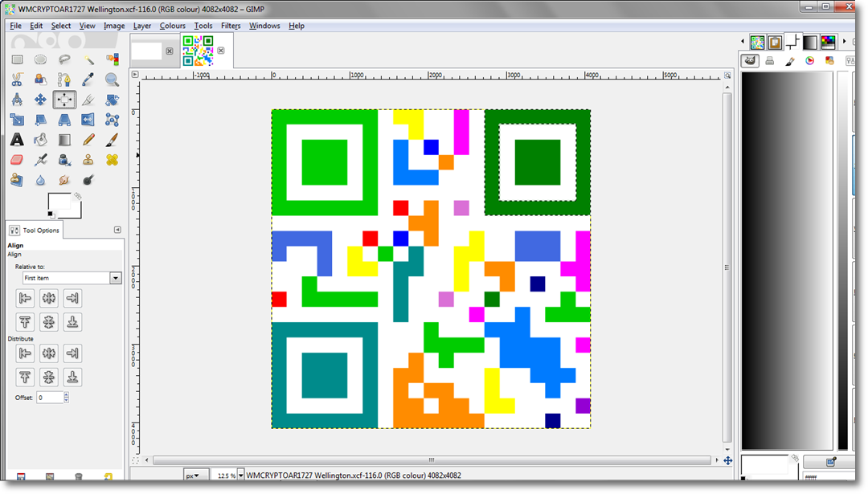Toggle Quick Mask at canvas bottom-left corner
Screen dimensions: 868x494
tap(135, 460)
